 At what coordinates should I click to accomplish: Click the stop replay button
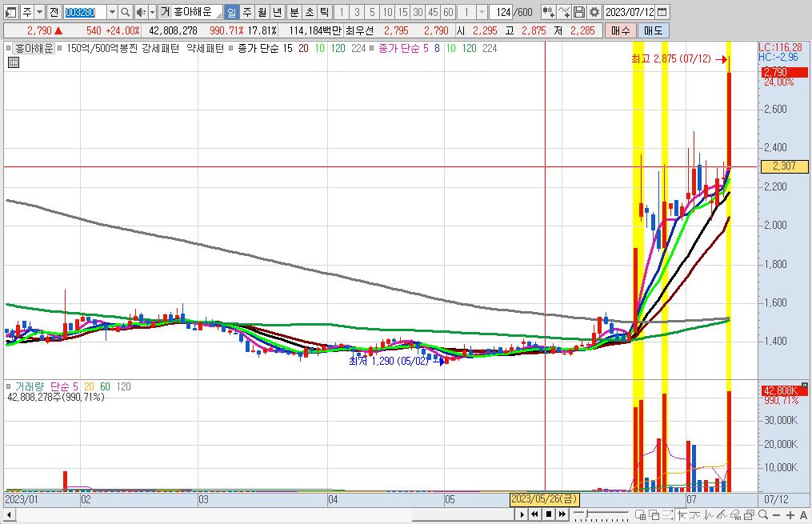coord(549,514)
